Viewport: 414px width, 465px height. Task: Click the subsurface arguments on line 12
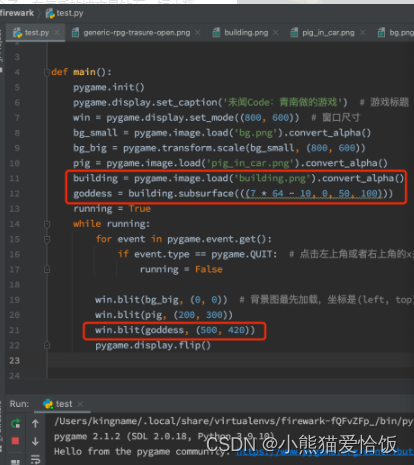[313, 193]
